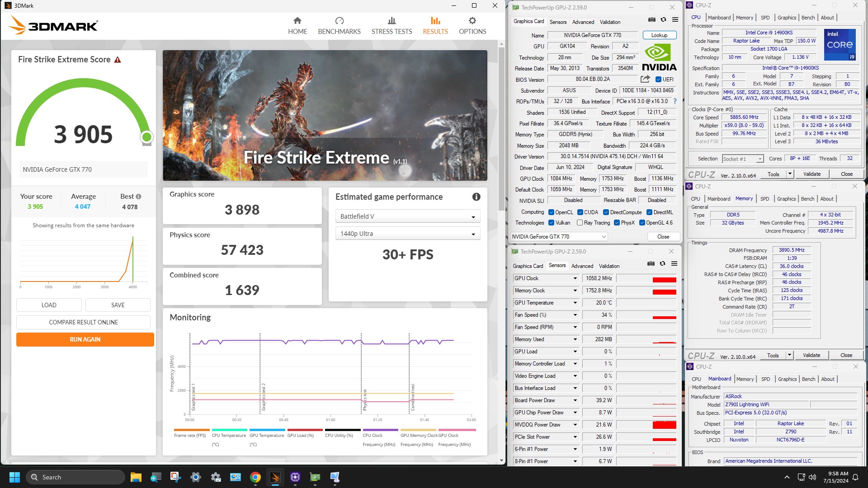The width and height of the screenshot is (868, 488).
Task: Click LOAD button in 3DMark
Action: click(49, 305)
